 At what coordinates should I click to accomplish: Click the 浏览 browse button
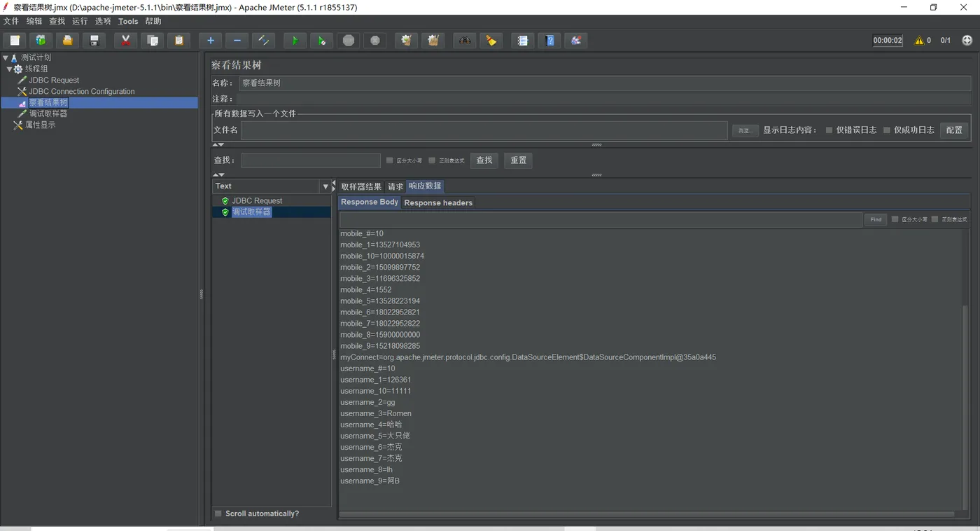coord(745,130)
